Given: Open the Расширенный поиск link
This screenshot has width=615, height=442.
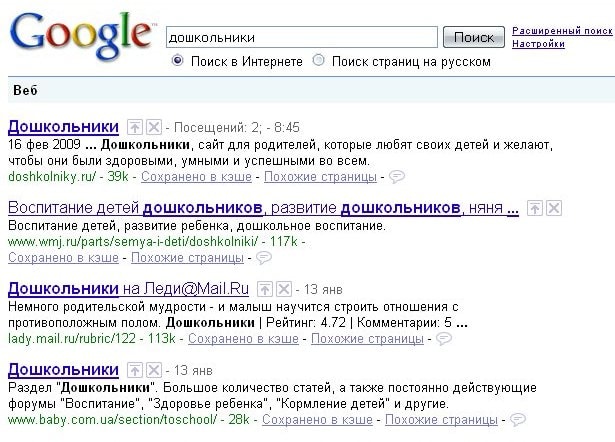Looking at the screenshot, I should point(562,32).
